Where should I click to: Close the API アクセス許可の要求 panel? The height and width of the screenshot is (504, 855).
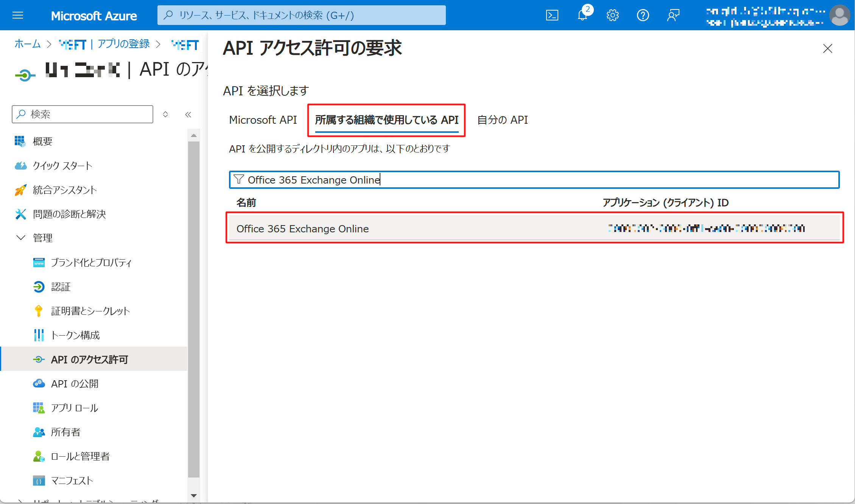828,48
